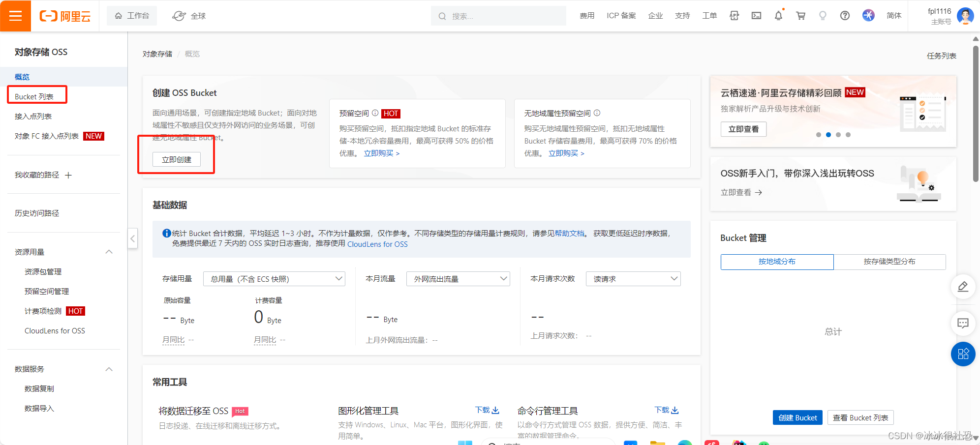Open the 全球 region selector

coord(189,16)
